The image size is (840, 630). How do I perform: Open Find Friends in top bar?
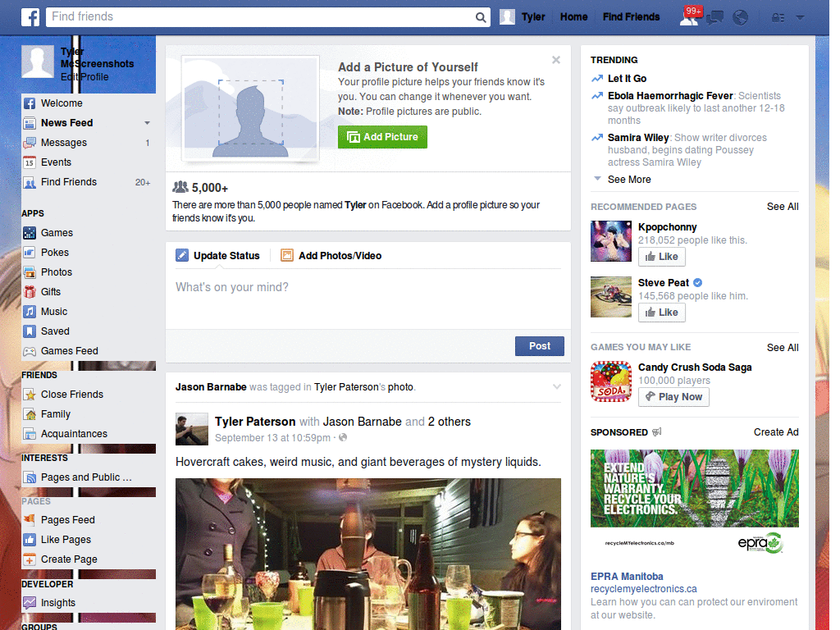[631, 17]
